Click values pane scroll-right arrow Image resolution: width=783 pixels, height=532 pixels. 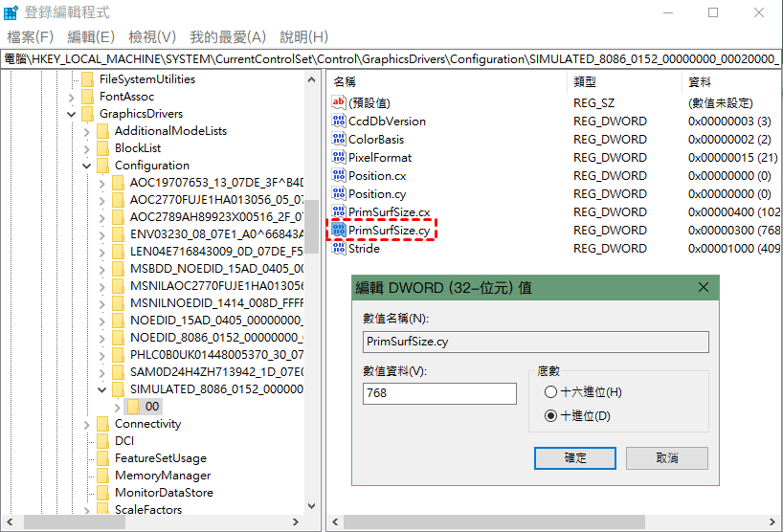772,522
